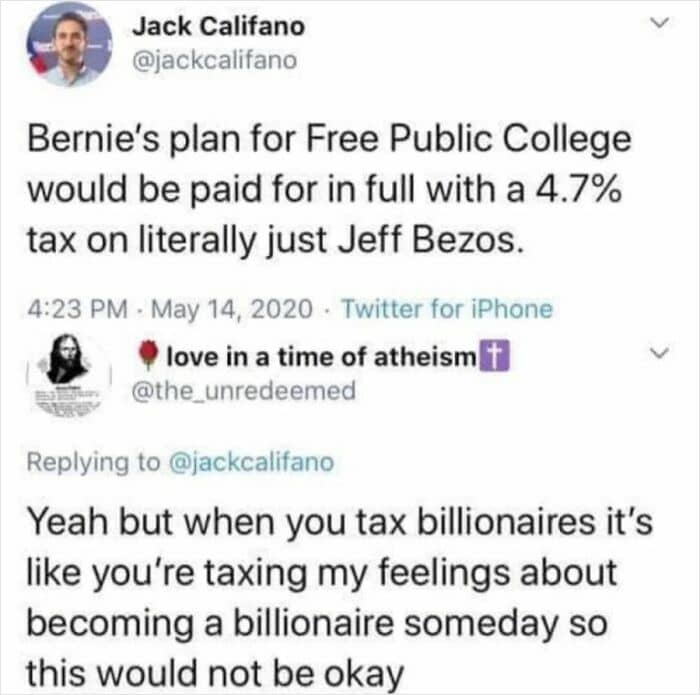Image resolution: width=700 pixels, height=695 pixels.
Task: Open the 'love in a time of atheism' profile name
Action: (x=318, y=356)
